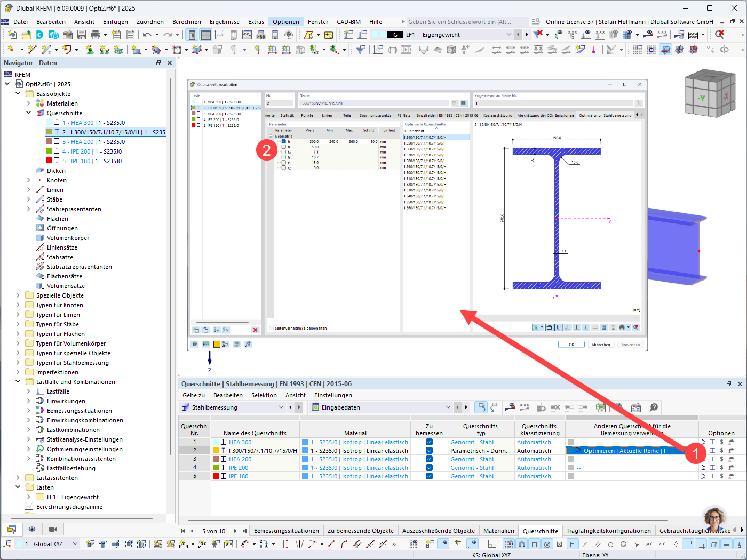Click the delete row icon in the Querschnitte panel toolbar
The width and height of the screenshot is (747, 560).
[255, 330]
